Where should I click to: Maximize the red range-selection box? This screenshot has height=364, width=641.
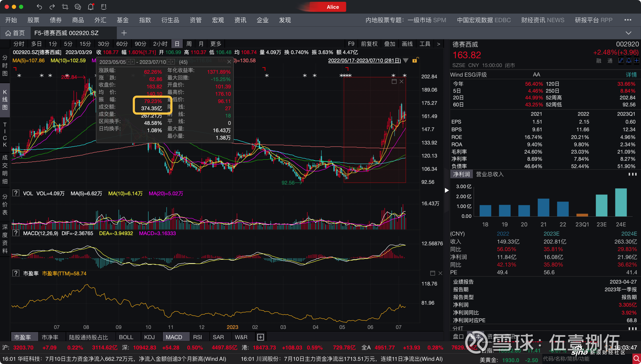(394, 82)
